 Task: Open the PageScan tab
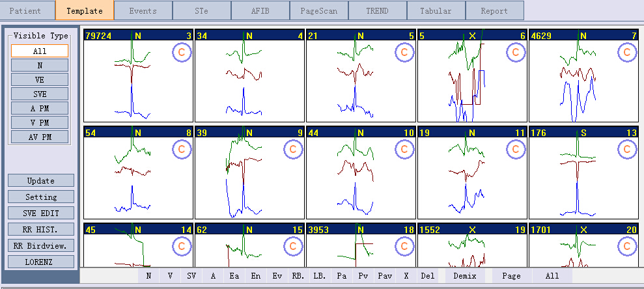pyautogui.click(x=318, y=10)
